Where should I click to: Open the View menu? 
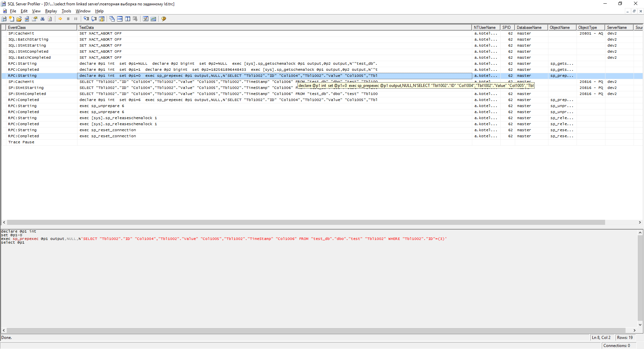point(36,11)
